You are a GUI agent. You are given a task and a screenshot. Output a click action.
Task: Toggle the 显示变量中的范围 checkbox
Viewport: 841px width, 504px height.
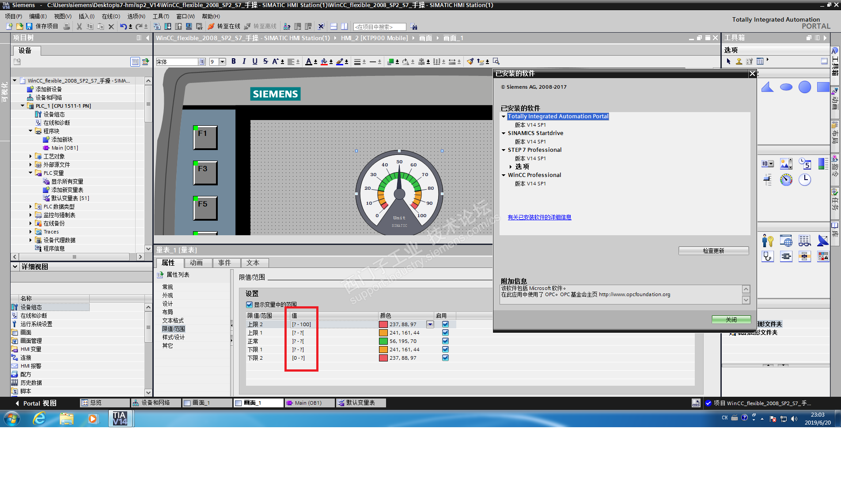pyautogui.click(x=249, y=305)
